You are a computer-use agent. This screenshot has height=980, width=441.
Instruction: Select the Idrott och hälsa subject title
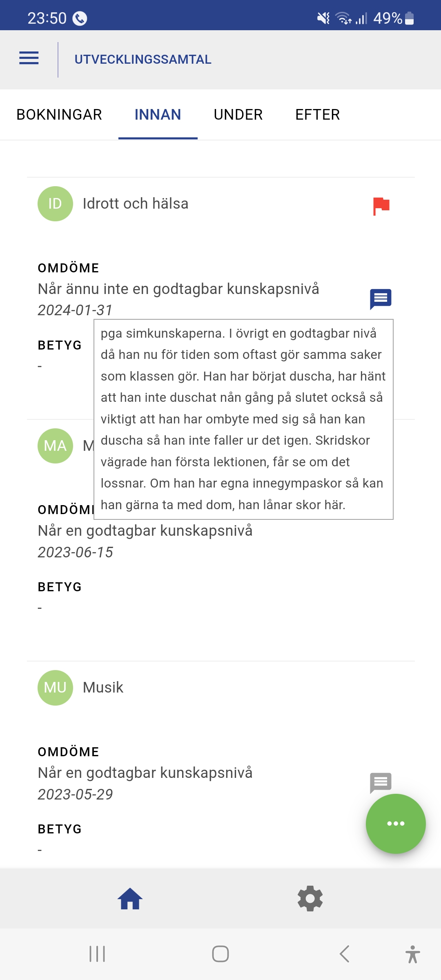click(136, 204)
